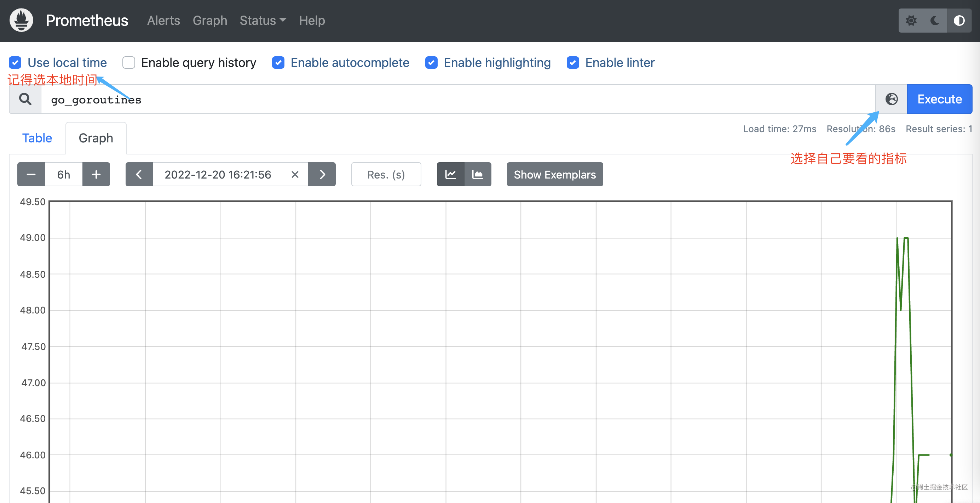Enable query history checkbox
This screenshot has width=980, height=503.
pyautogui.click(x=128, y=62)
